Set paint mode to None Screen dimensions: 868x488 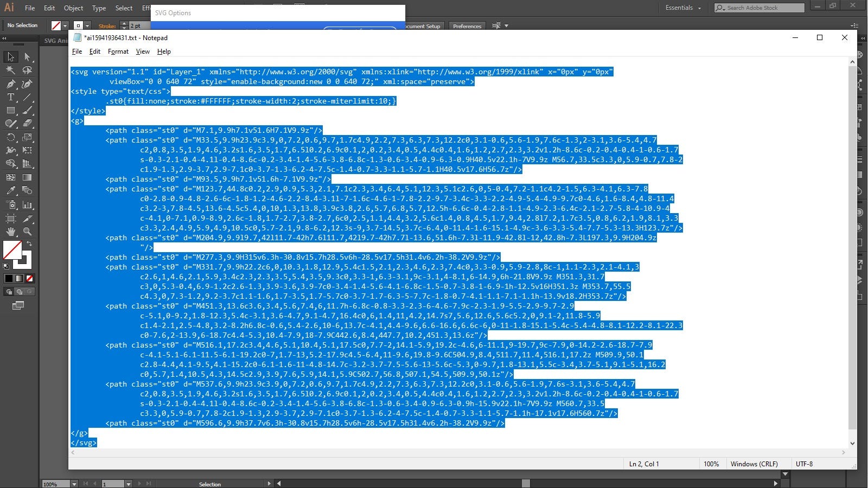pos(30,279)
